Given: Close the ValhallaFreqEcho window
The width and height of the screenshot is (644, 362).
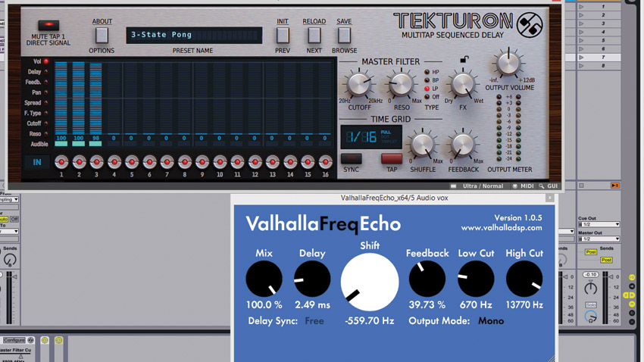Looking at the screenshot, I should [549, 198].
